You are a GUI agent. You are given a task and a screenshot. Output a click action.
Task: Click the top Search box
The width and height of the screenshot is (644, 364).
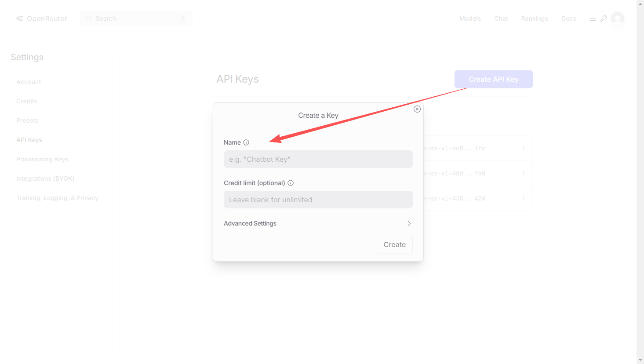[x=136, y=18]
